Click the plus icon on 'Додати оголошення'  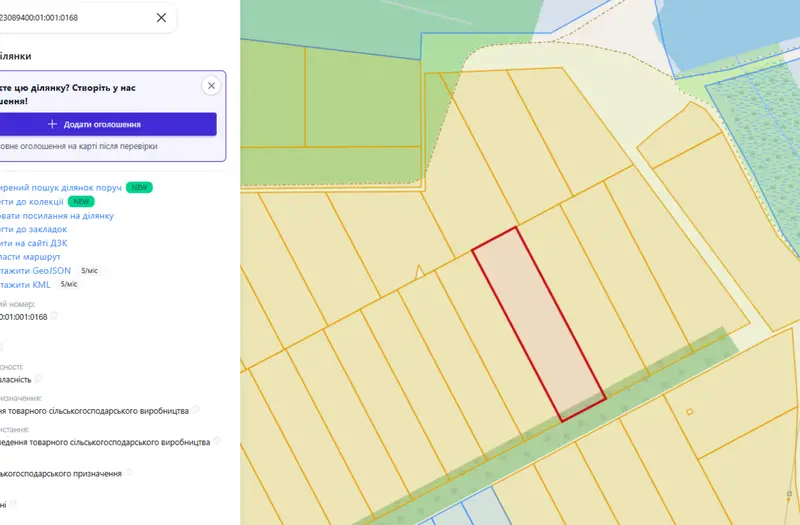[52, 124]
